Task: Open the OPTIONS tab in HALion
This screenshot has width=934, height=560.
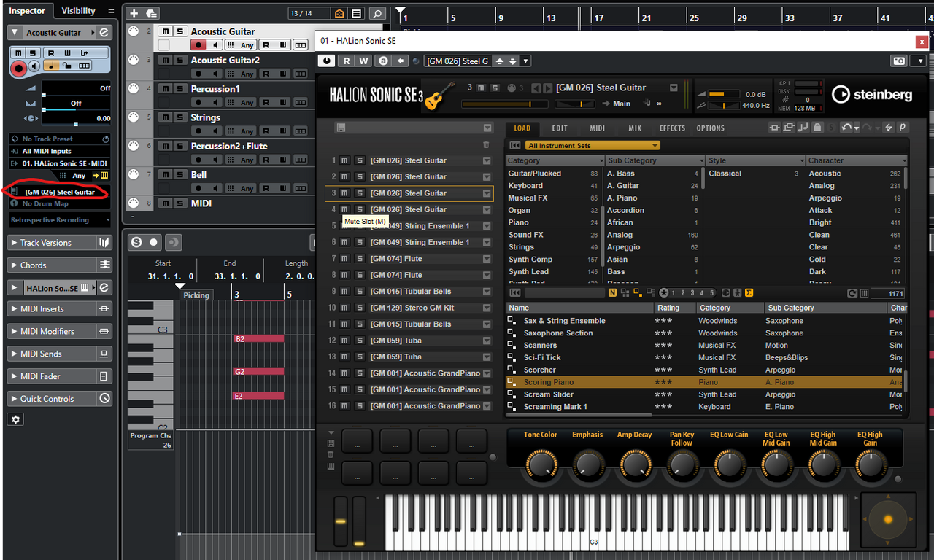Action: click(x=710, y=128)
